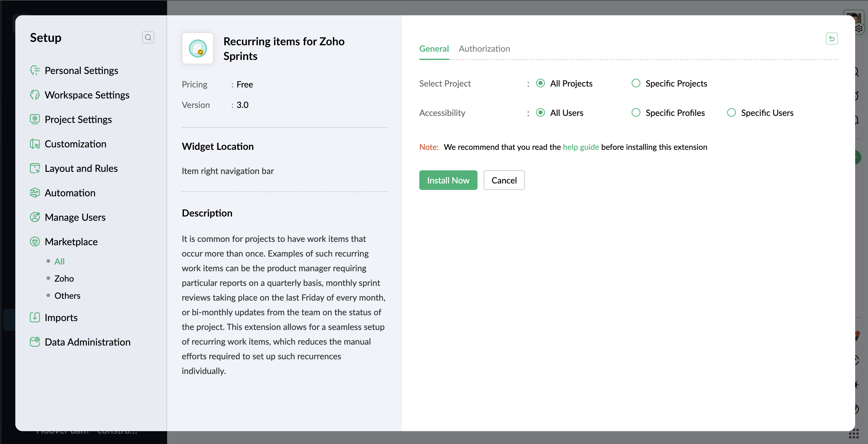This screenshot has height=444, width=868.
Task: Switch to the General tab
Action: 434,49
